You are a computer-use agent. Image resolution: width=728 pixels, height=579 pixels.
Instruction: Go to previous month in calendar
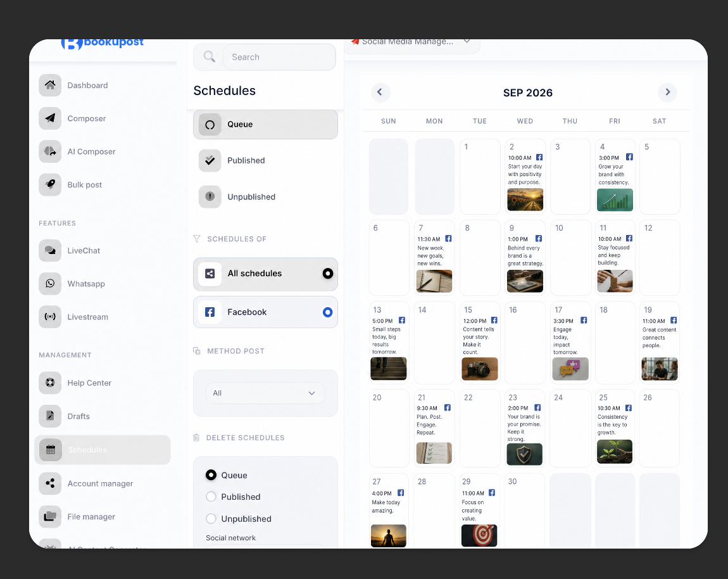[380, 92]
